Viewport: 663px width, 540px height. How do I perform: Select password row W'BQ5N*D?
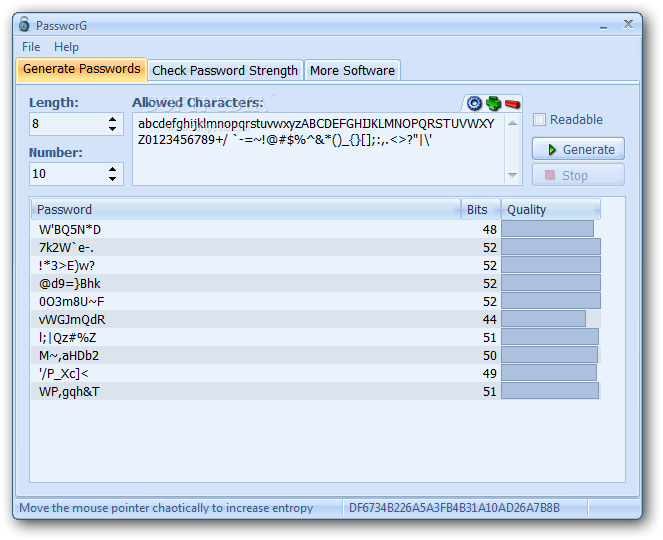click(x=316, y=229)
